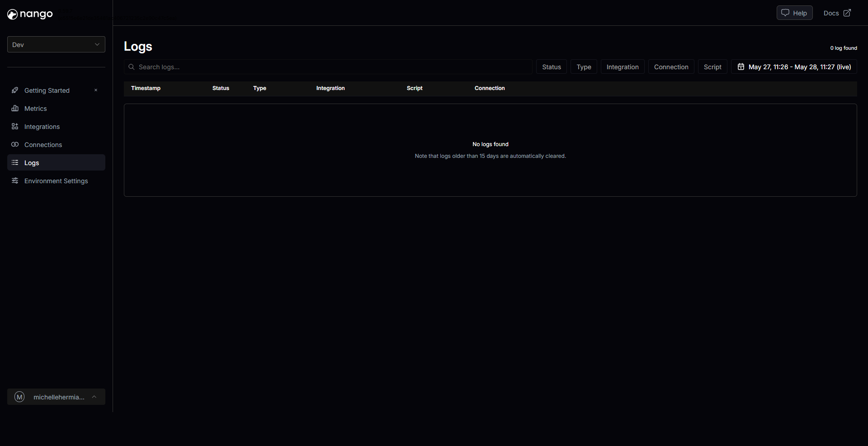Screen dimensions: 868x446
Task: Expand the Integration filter
Action: [x=622, y=67]
